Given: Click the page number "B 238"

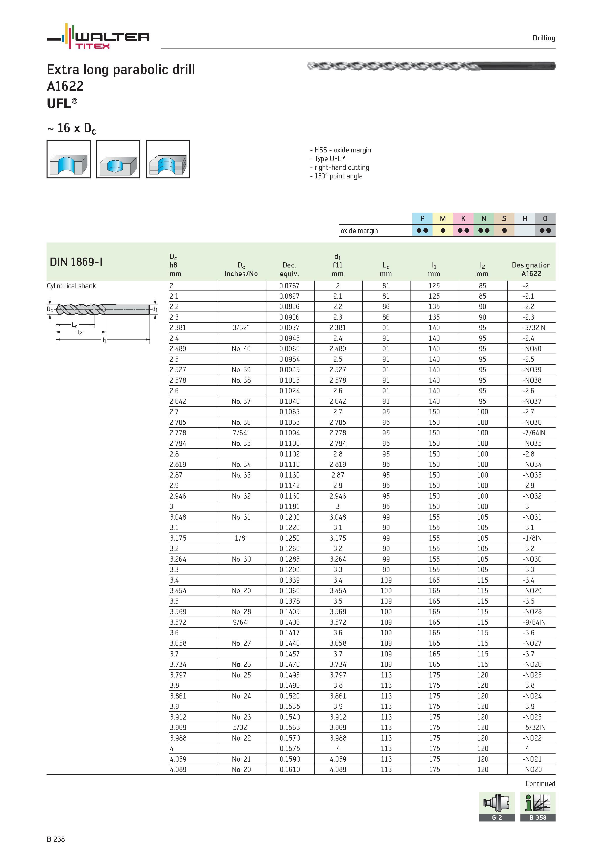Looking at the screenshot, I should pos(56,839).
